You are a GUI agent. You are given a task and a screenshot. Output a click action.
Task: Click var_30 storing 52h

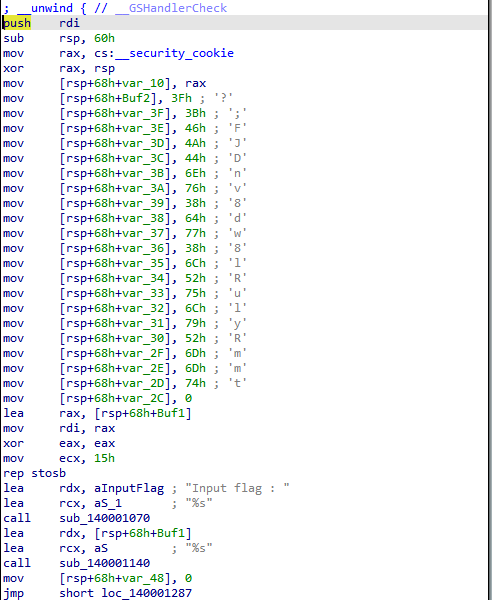pos(143,338)
